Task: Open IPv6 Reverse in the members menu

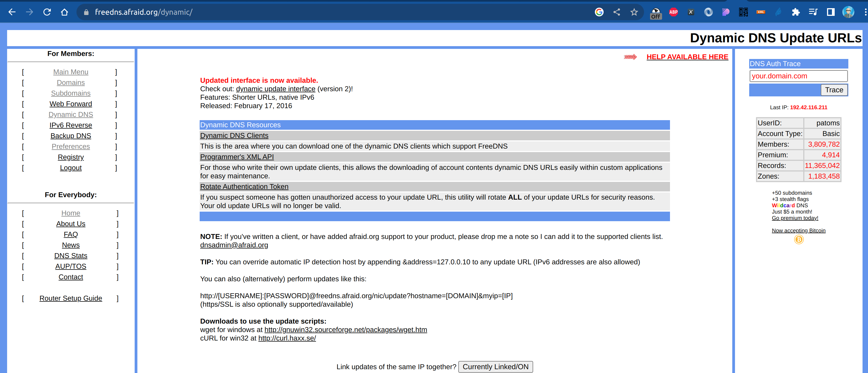Action: tap(71, 125)
